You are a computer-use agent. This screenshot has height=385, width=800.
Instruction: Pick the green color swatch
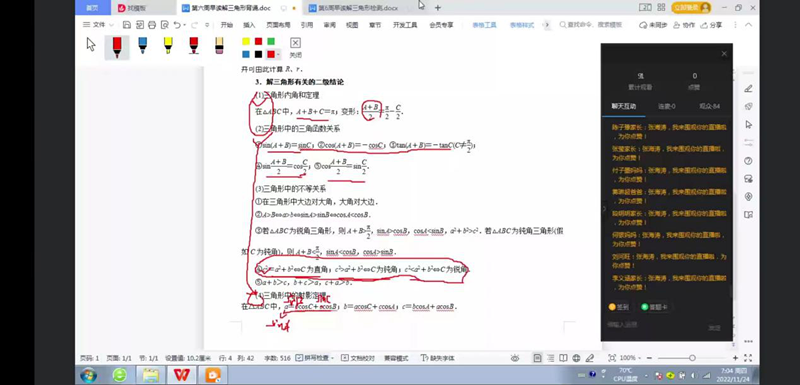(271, 41)
